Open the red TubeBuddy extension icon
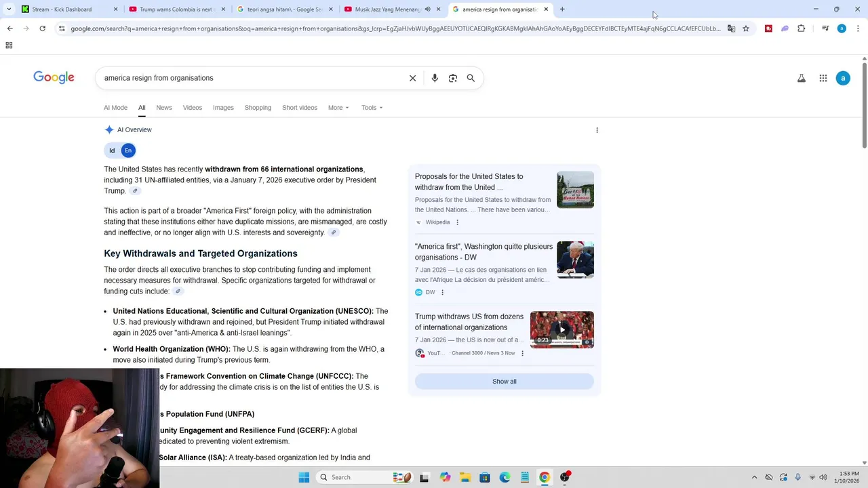 point(768,28)
